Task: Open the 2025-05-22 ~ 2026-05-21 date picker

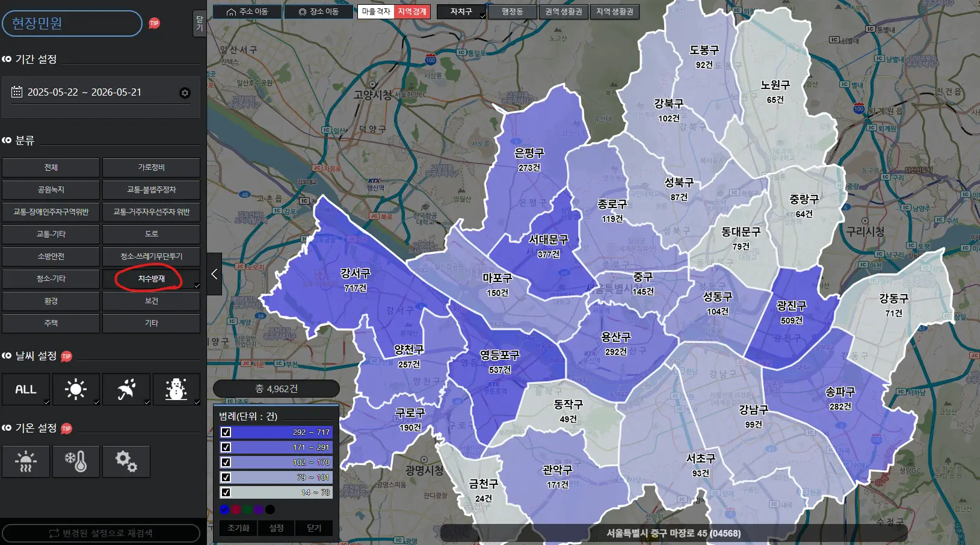Action: pos(84,92)
